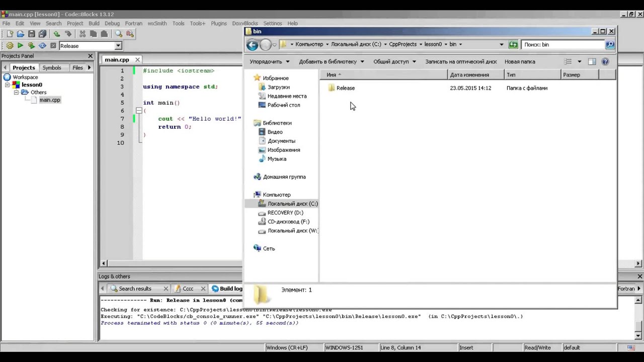
Task: Click CppProjects in the address path
Action: click(403, 44)
